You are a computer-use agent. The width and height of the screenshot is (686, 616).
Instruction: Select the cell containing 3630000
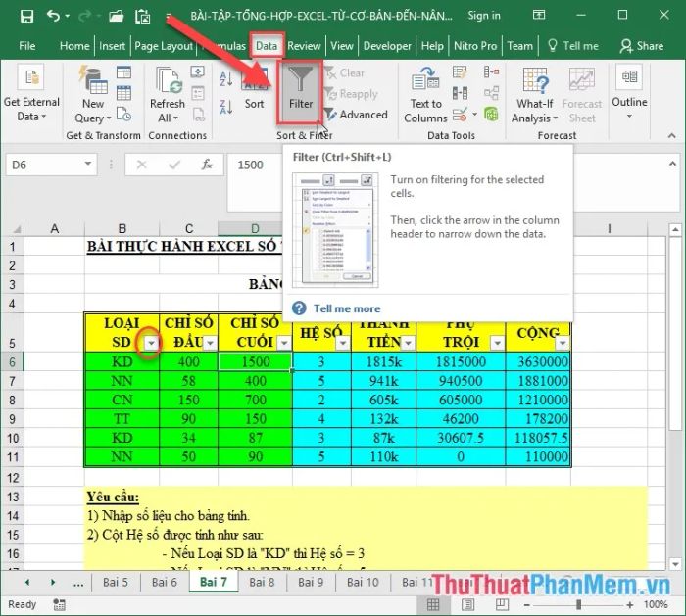538,362
